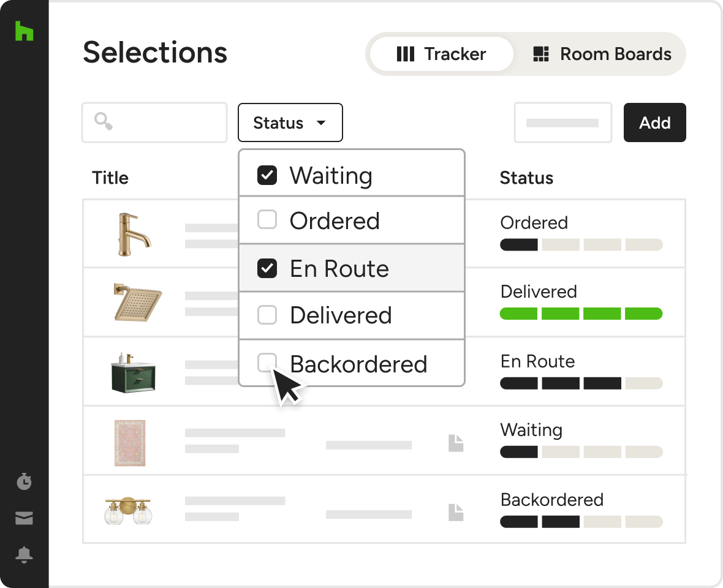Open document icon in Waiting row
This screenshot has height=588, width=723.
click(456, 443)
